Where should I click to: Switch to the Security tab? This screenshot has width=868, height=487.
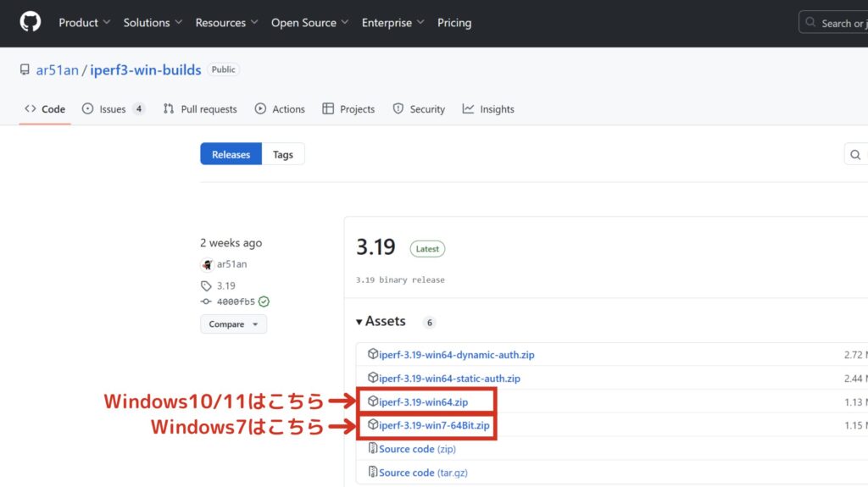(x=419, y=109)
